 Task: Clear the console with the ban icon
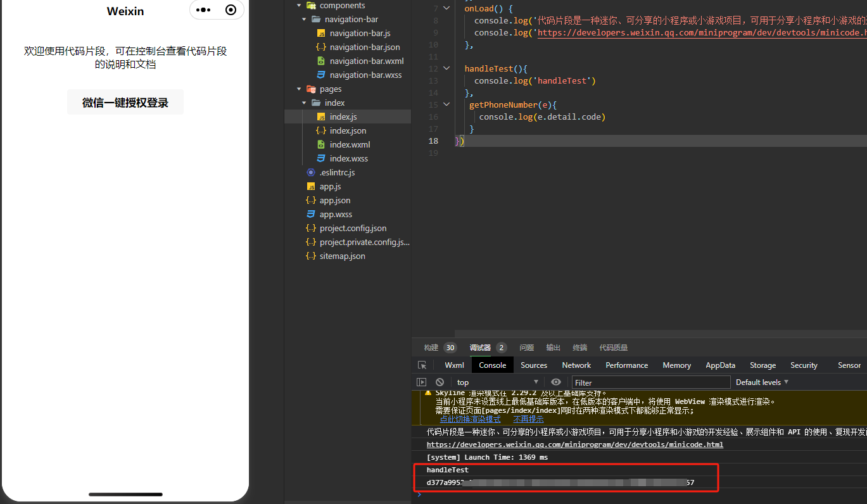[x=440, y=382]
